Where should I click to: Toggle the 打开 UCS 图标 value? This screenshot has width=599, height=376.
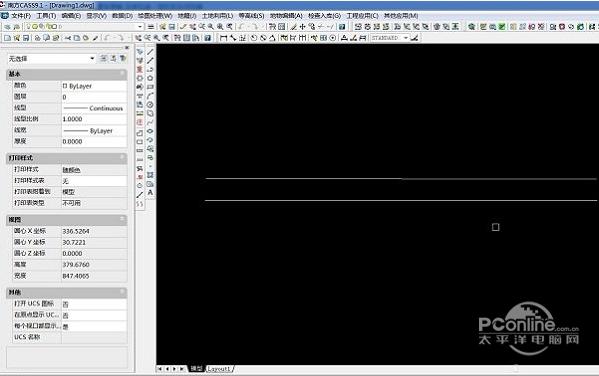[94, 304]
